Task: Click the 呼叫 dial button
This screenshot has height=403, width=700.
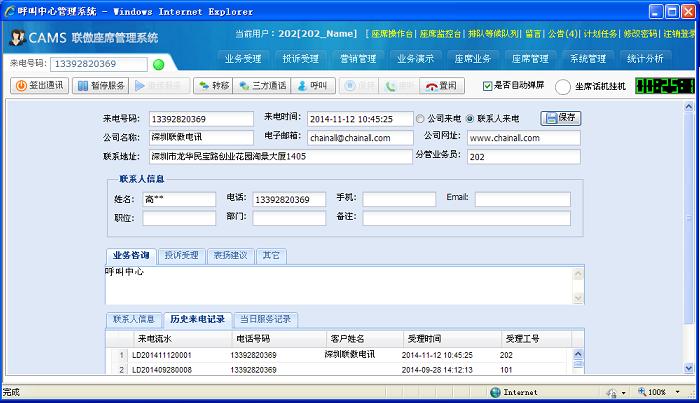Action: [x=313, y=86]
